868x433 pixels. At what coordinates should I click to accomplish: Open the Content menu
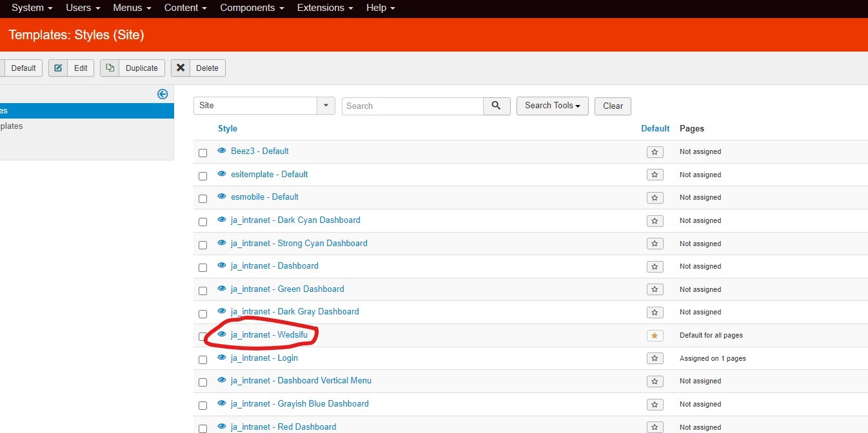(186, 8)
